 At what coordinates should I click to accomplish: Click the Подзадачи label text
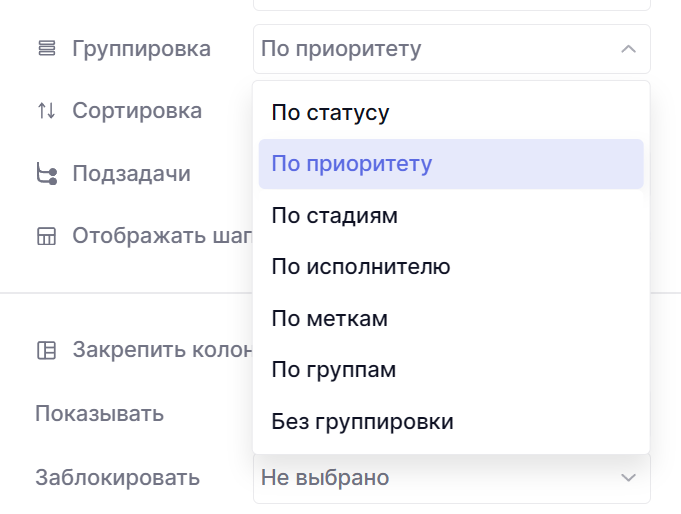pos(131,174)
